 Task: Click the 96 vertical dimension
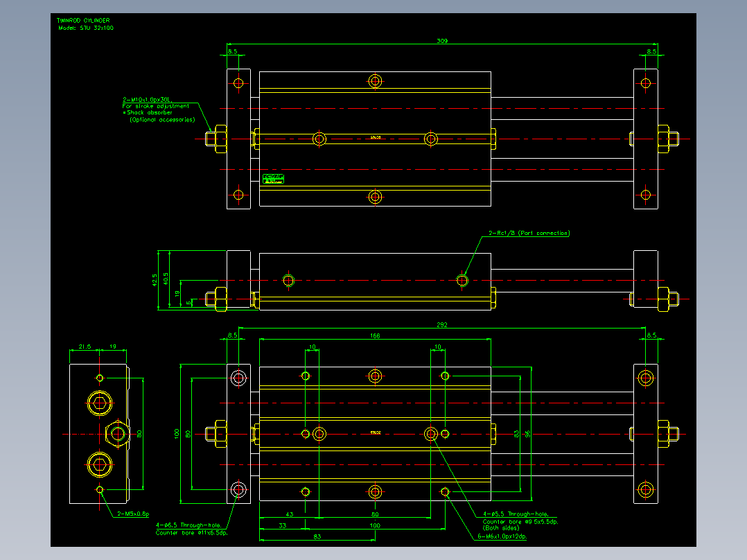coord(527,434)
